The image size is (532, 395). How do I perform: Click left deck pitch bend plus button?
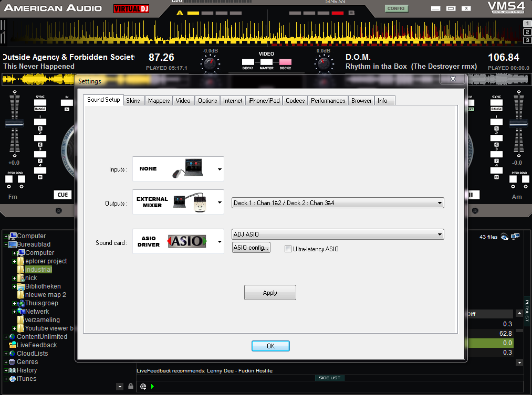[x=22, y=179]
